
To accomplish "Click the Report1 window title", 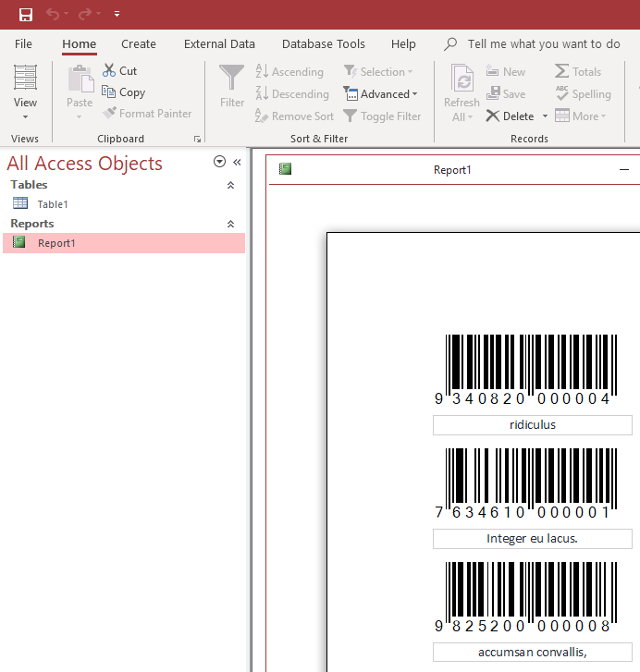I will 452,170.
